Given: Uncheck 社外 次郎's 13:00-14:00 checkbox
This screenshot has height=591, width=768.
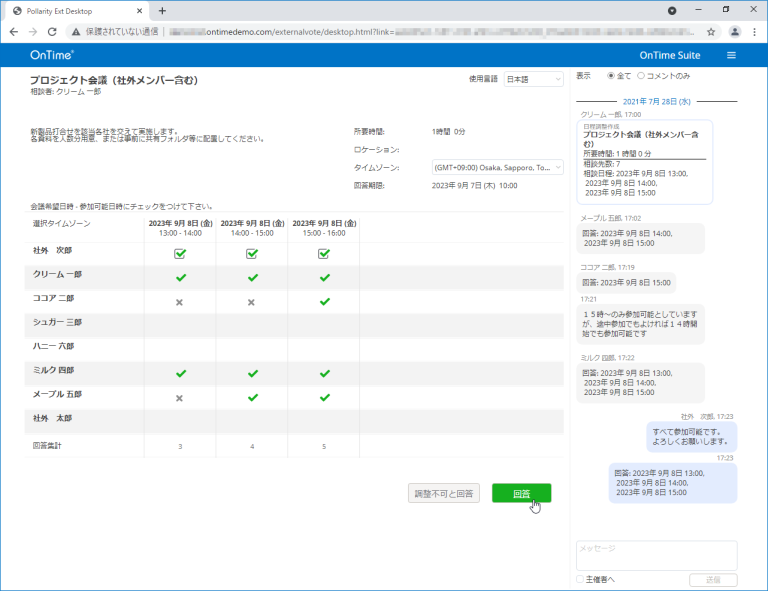Looking at the screenshot, I should 180,254.
